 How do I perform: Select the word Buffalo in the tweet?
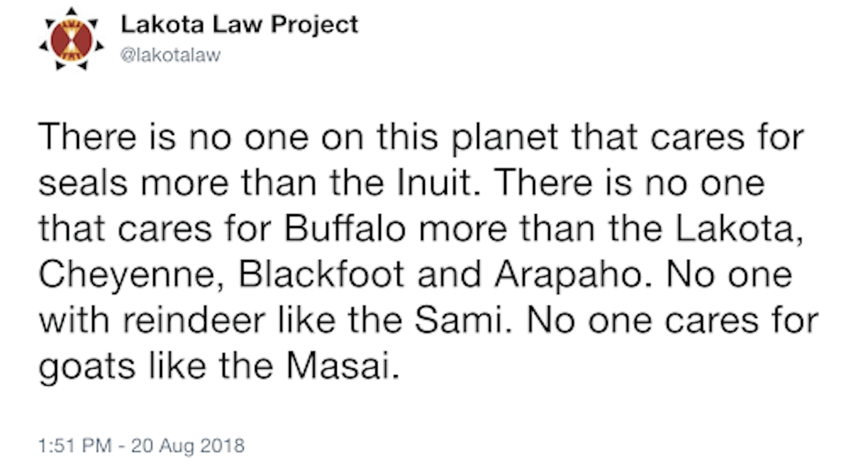(x=345, y=229)
